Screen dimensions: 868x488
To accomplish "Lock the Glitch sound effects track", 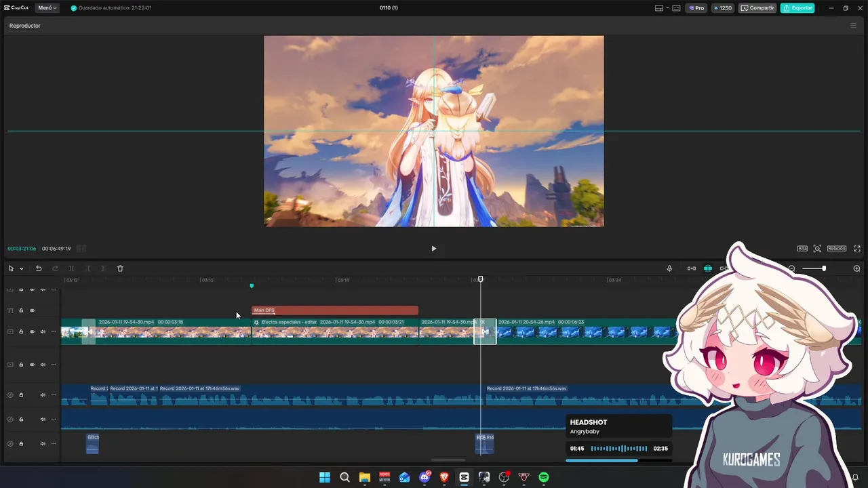I will tap(21, 443).
